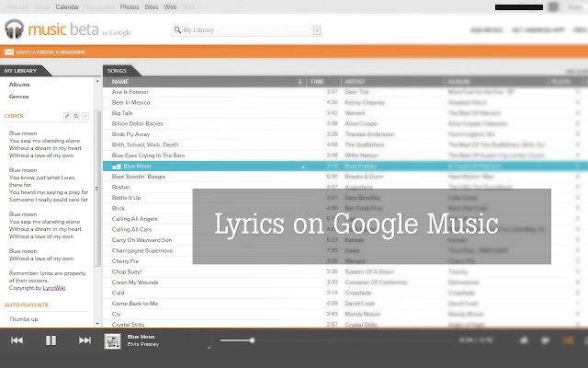This screenshot has height=368, width=588.
Task: Open the Sites link in top bar
Action: (x=152, y=6)
